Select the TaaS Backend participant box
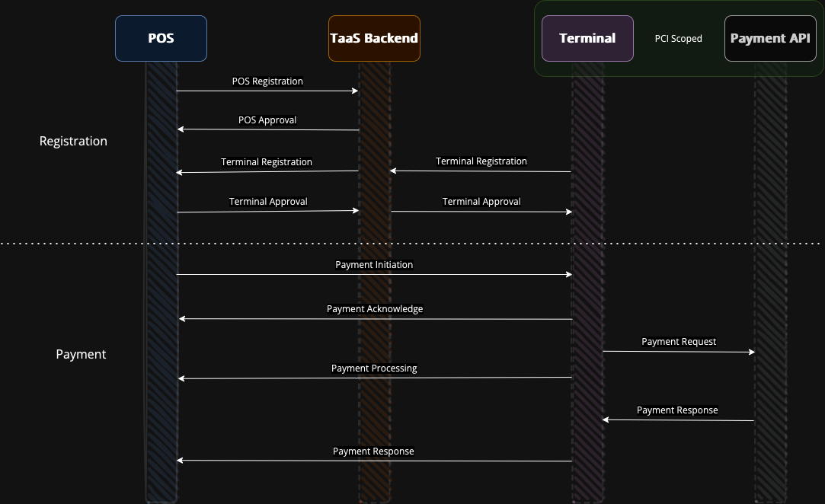This screenshot has width=825, height=504. (x=374, y=38)
